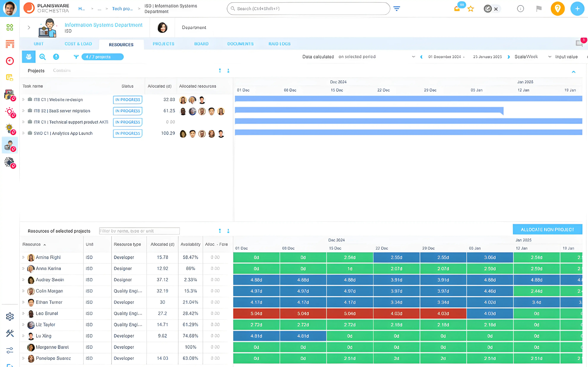Open the clock timesheet icon in sidebar

(10, 61)
